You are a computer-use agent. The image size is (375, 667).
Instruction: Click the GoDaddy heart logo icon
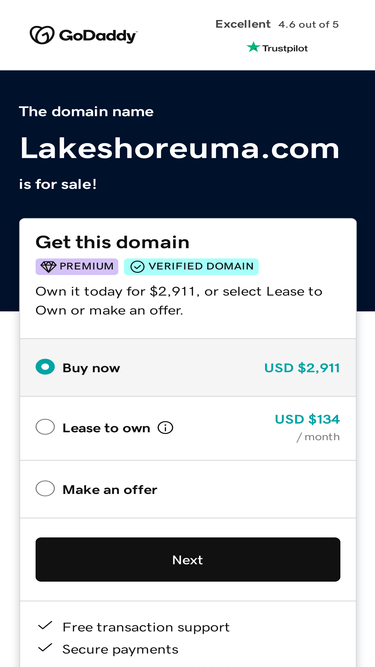click(x=42, y=35)
